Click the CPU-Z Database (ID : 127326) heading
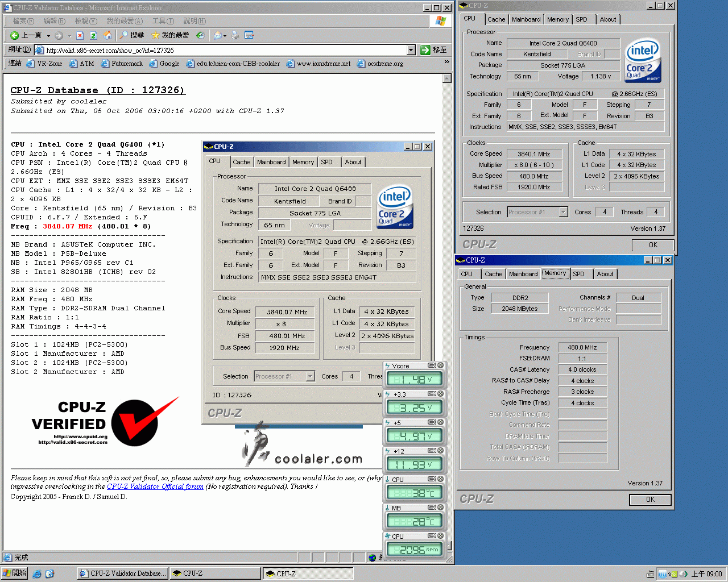The width and height of the screenshot is (728, 582). pyautogui.click(x=97, y=90)
